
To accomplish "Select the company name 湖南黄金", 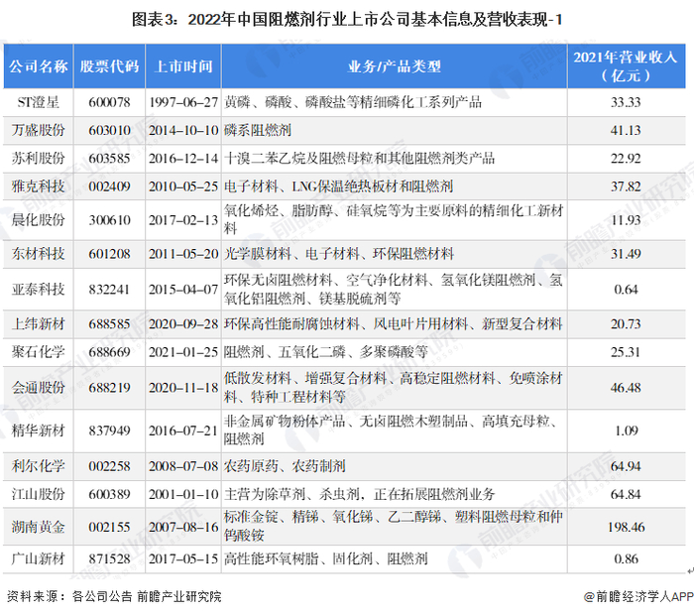I will (x=39, y=527).
